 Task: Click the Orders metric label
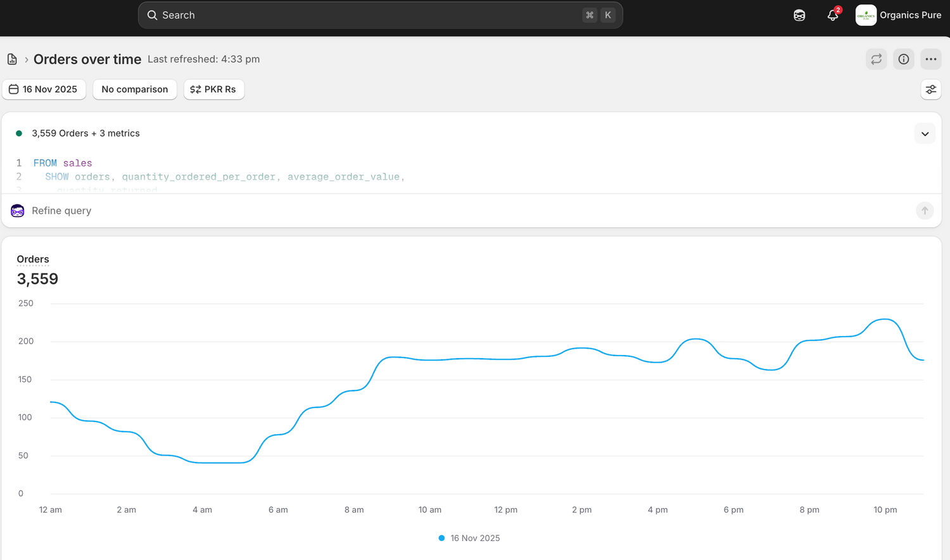click(33, 259)
